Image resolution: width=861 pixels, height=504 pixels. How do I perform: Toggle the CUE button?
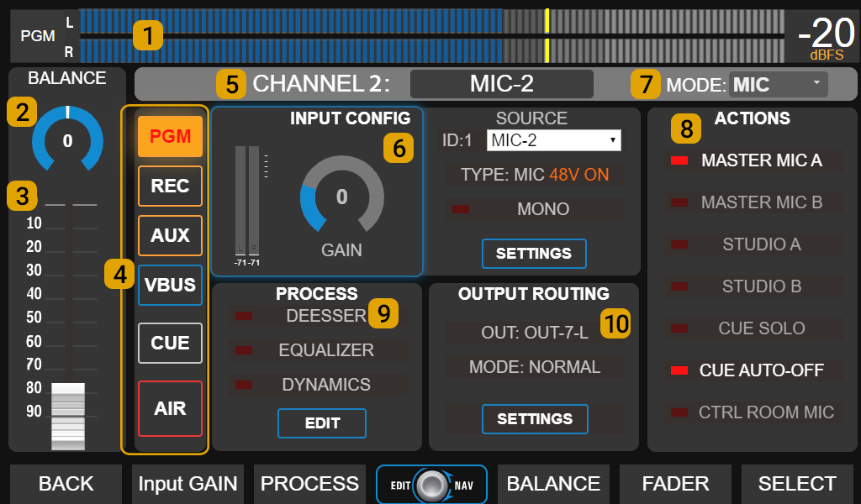170,343
